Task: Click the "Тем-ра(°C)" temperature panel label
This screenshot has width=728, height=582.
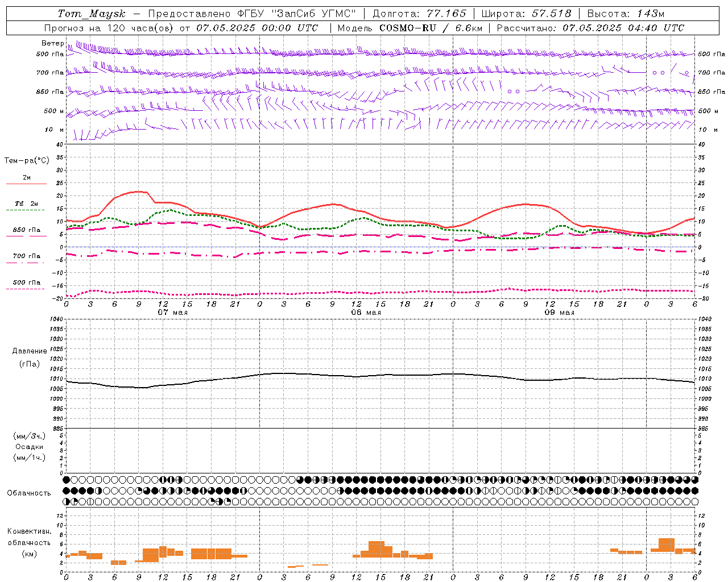Action: [27, 160]
